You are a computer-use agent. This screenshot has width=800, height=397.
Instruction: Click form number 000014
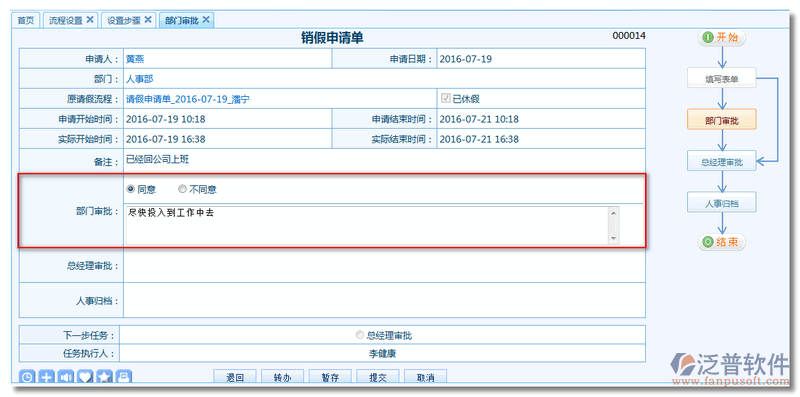pos(629,36)
